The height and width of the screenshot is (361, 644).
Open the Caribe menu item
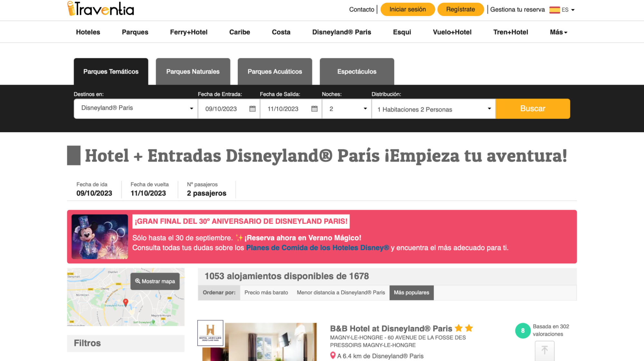[240, 32]
